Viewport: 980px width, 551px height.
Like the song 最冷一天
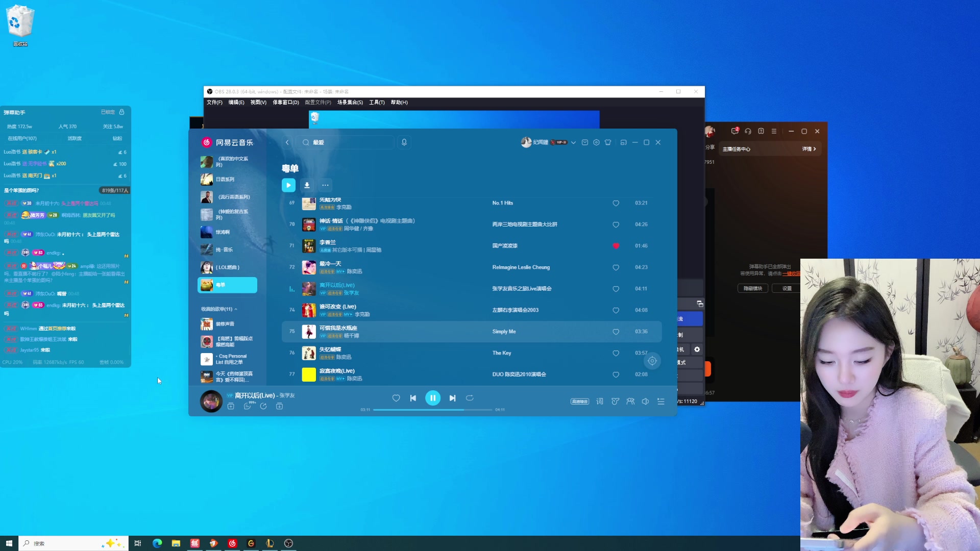[616, 267]
